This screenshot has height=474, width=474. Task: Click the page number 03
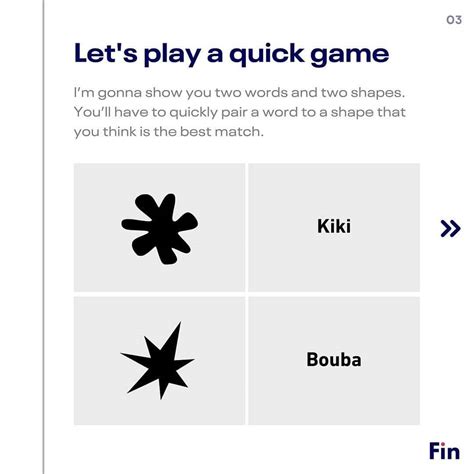point(454,20)
